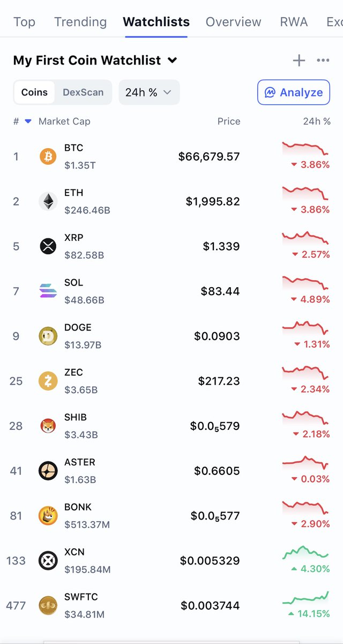The image size is (343, 644).
Task: Sort by the Price column header
Action: [x=229, y=121]
